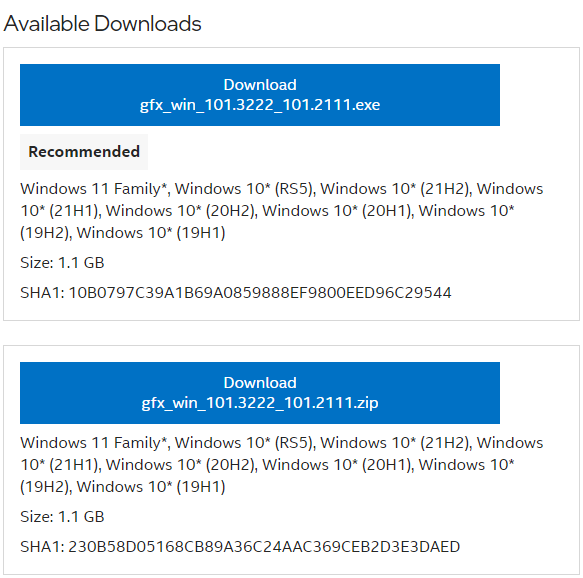Click Windows 11 Family* in the zip card

[x=93, y=443]
